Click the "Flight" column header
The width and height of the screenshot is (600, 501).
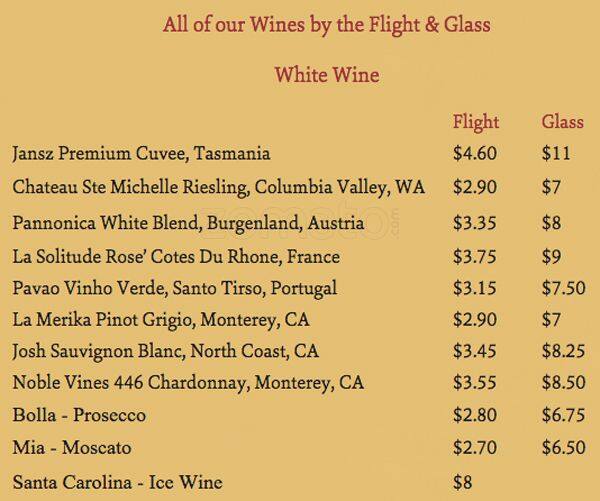(x=475, y=123)
